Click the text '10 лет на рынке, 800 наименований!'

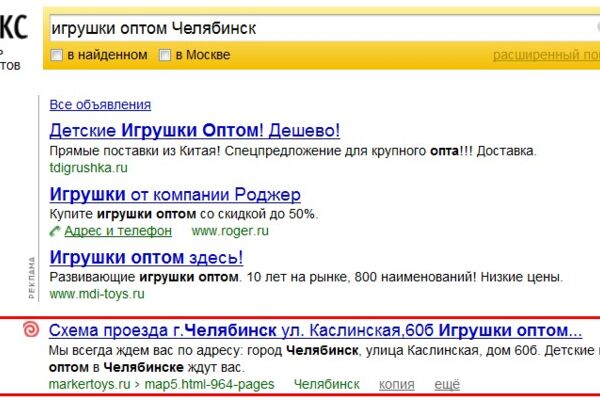361,276
